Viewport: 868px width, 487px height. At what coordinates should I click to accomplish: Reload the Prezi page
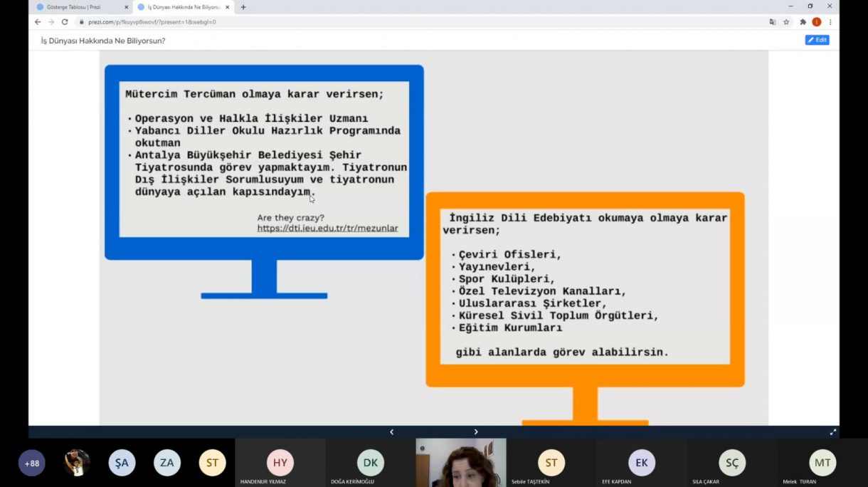point(64,22)
